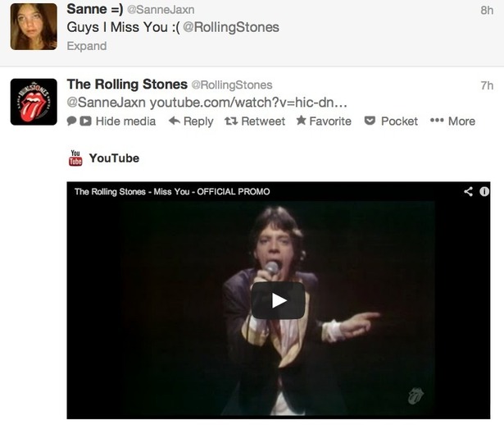
Task: Click the Retweet arrows icon
Action: point(231,121)
